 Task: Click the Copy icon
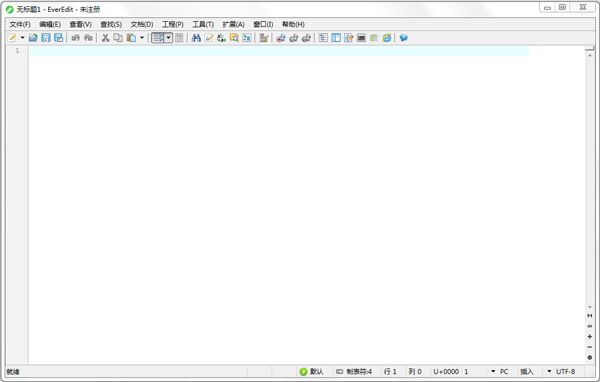118,38
